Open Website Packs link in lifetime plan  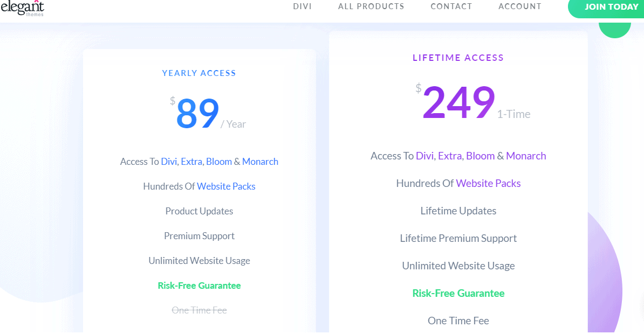pos(488,183)
